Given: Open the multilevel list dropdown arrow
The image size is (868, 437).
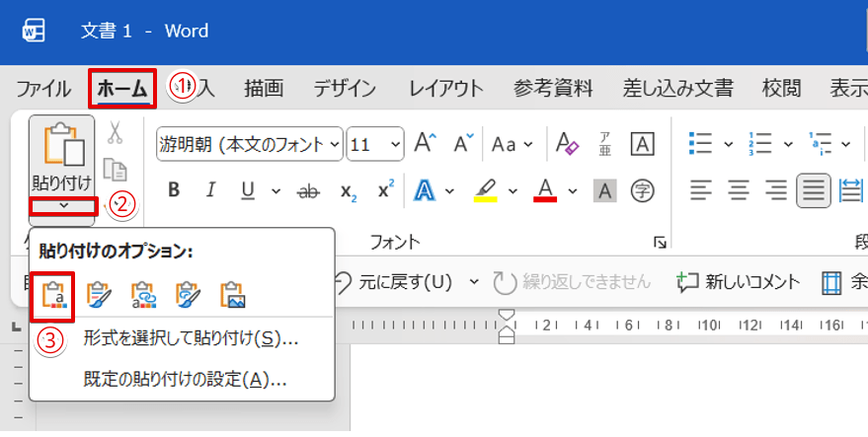Looking at the screenshot, I should tap(845, 144).
